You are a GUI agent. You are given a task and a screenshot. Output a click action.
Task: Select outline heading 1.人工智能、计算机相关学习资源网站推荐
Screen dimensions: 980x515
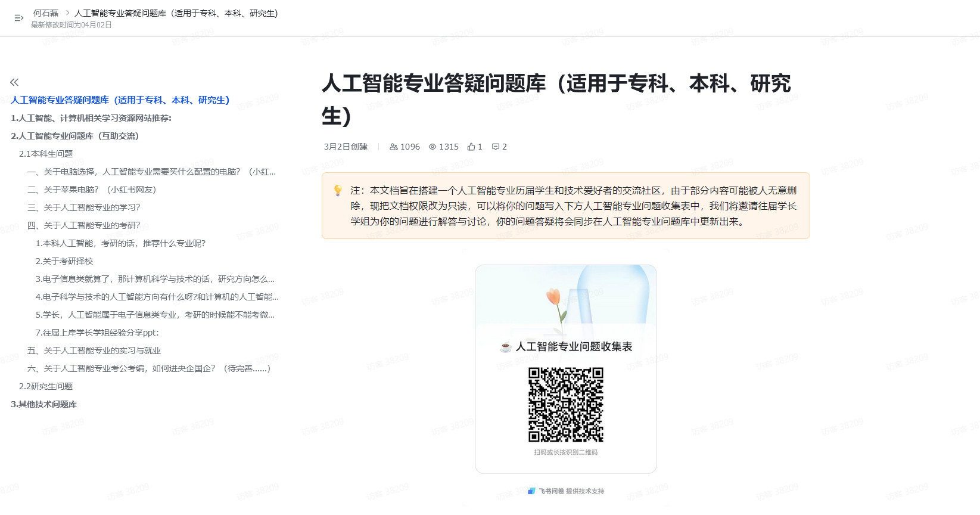tap(91, 118)
